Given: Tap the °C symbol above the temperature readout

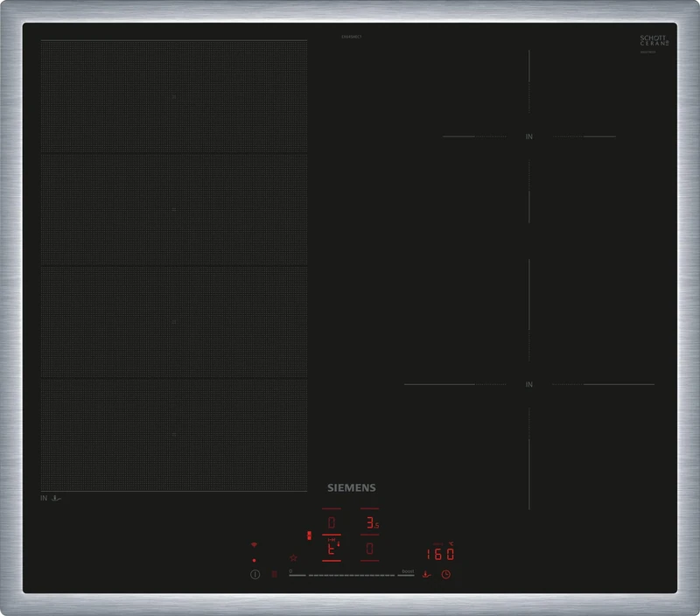Looking at the screenshot, I should tap(451, 544).
